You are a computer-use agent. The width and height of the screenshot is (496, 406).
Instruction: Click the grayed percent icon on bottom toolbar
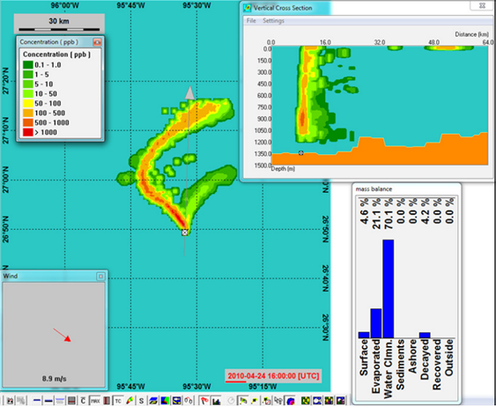point(21,401)
